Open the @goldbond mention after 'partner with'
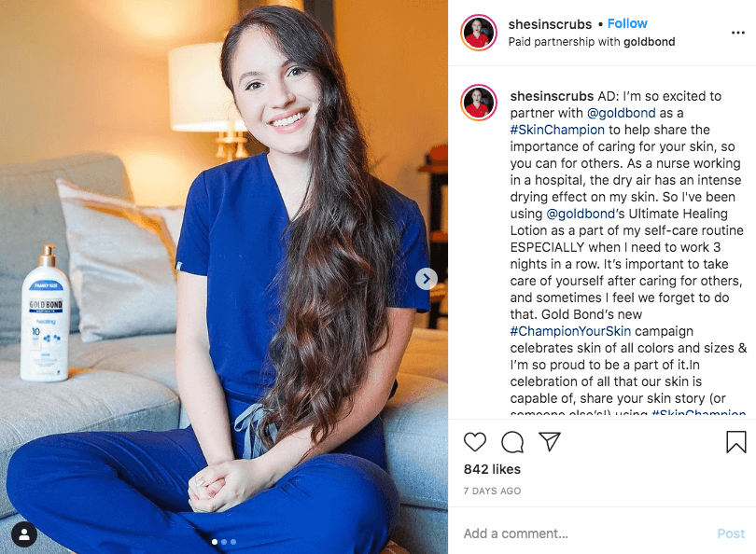 click(621, 113)
